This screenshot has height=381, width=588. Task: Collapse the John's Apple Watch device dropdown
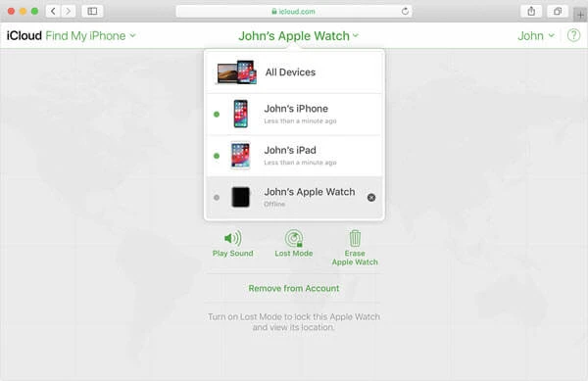click(299, 36)
